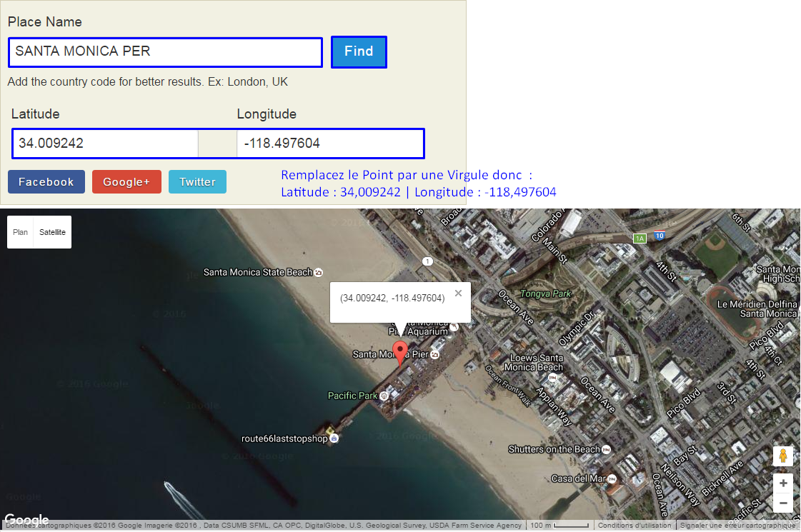
Task: Click the coordinates text in the popup
Action: click(x=392, y=298)
